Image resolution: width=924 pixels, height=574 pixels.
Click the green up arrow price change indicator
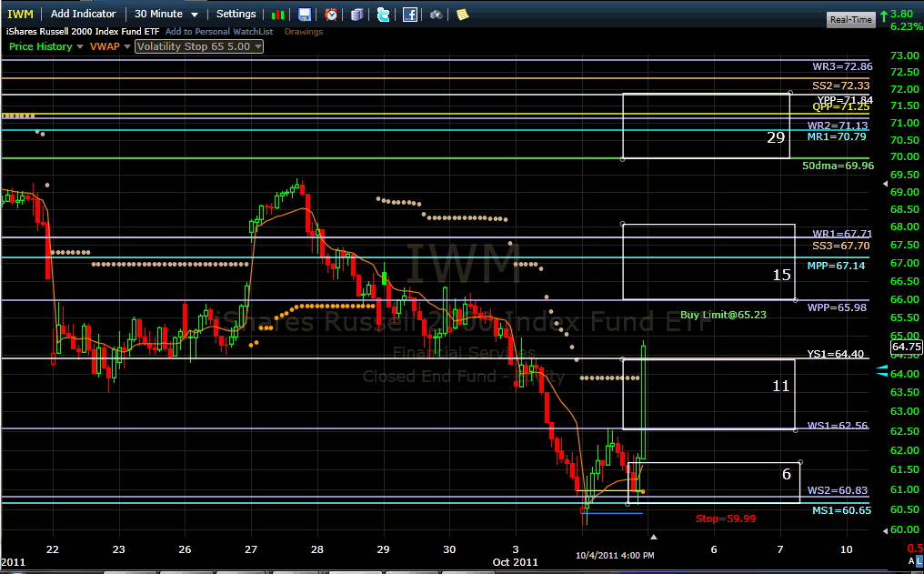(884, 15)
